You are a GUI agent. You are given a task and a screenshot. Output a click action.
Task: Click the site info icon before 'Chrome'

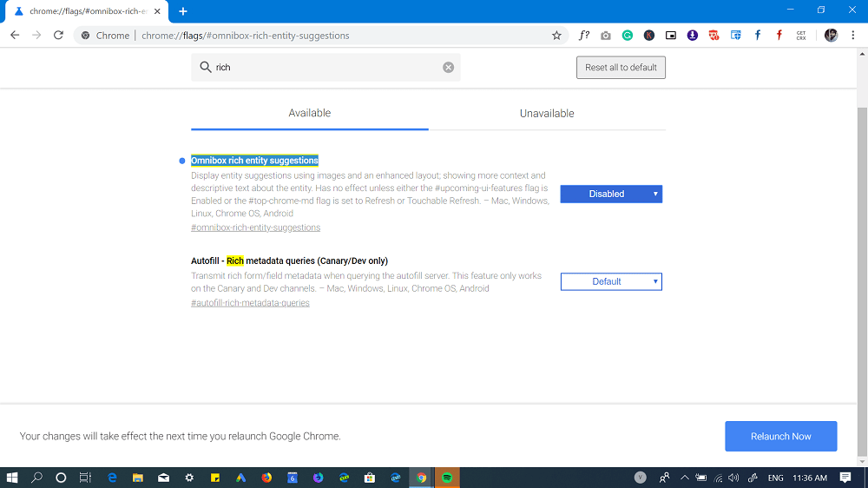[85, 36]
